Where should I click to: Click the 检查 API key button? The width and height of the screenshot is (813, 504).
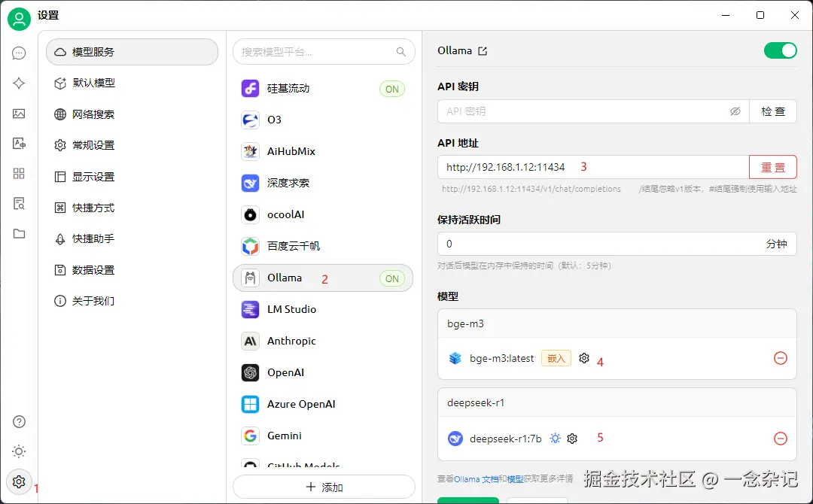773,111
